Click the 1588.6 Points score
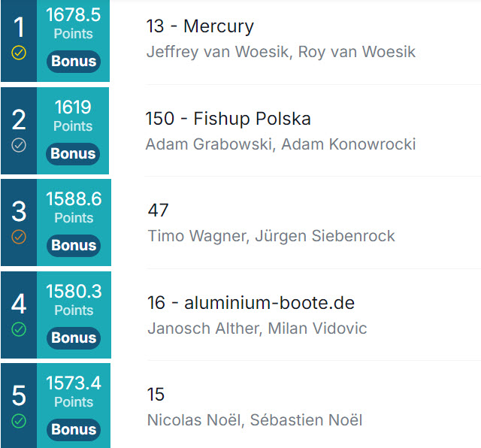 [74, 207]
